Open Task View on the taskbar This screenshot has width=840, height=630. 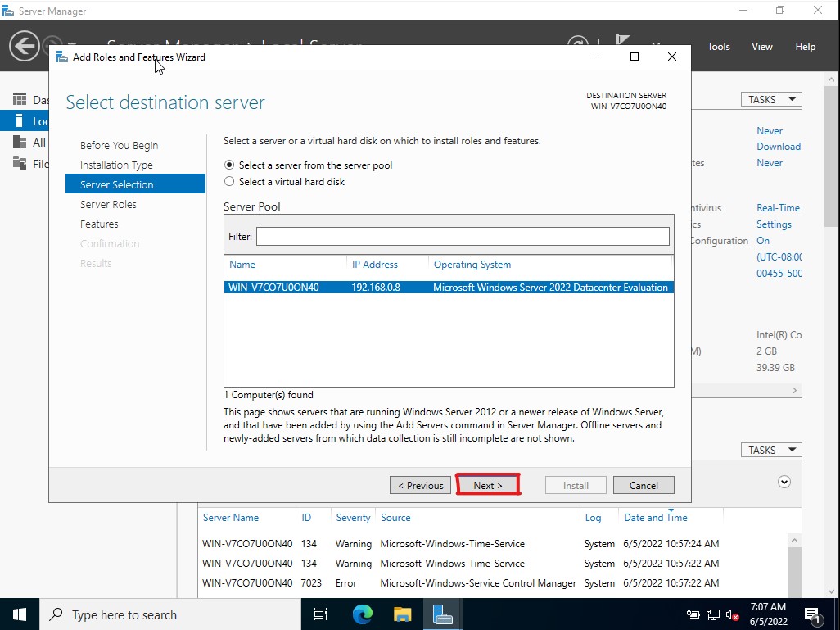321,614
